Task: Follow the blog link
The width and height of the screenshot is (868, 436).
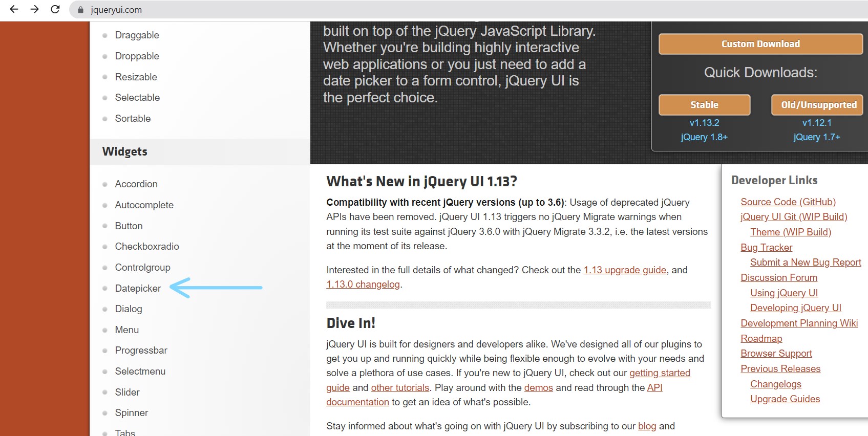Action: (x=647, y=426)
